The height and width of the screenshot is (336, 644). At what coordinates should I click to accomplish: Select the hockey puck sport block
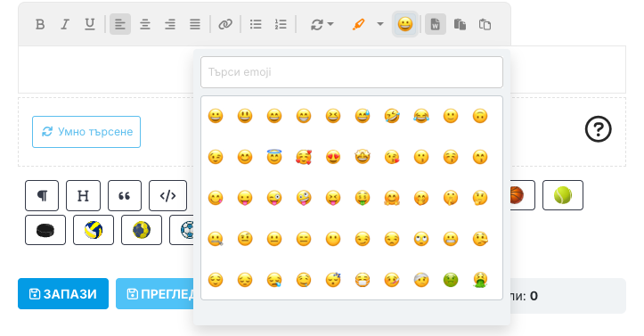point(45,230)
